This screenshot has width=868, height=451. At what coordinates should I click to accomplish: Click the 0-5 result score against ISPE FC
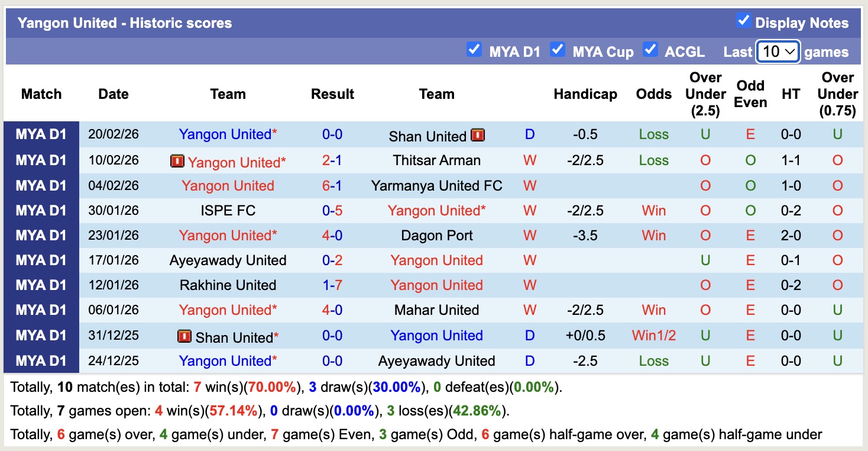[332, 210]
